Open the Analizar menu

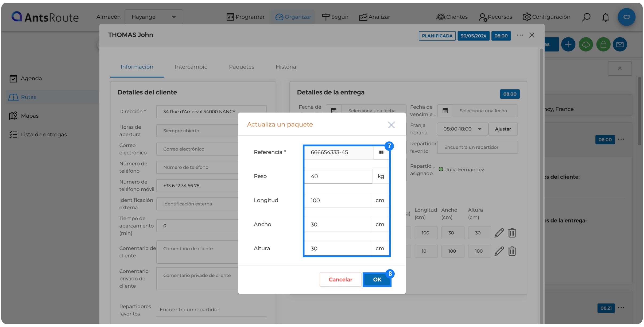[x=374, y=17]
